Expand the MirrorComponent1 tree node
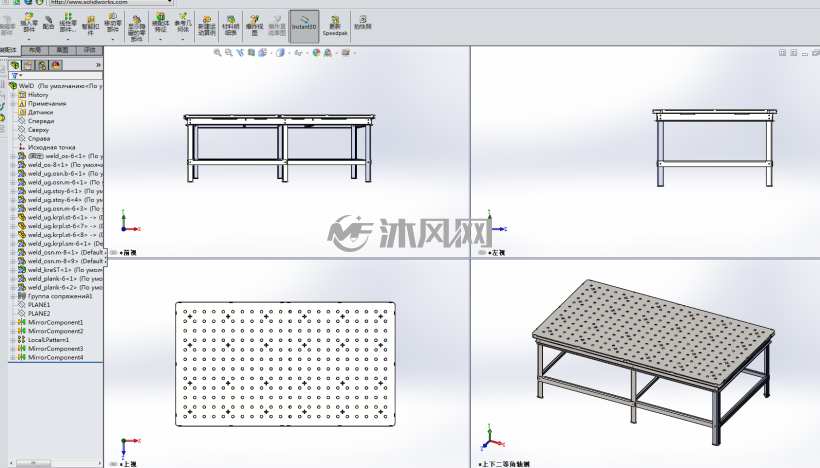 click(13, 322)
